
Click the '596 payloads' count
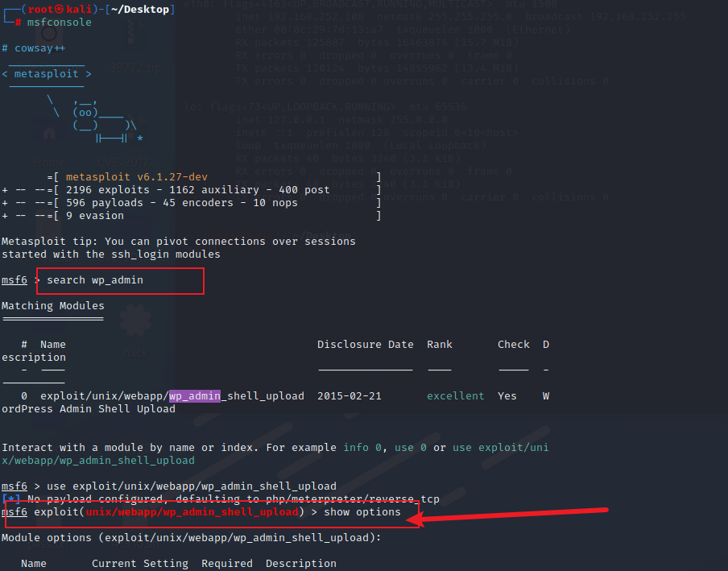(x=105, y=203)
